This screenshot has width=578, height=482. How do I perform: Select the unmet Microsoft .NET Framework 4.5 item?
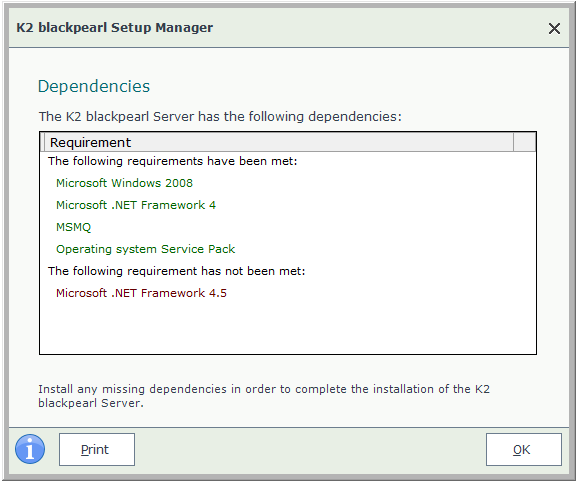141,293
